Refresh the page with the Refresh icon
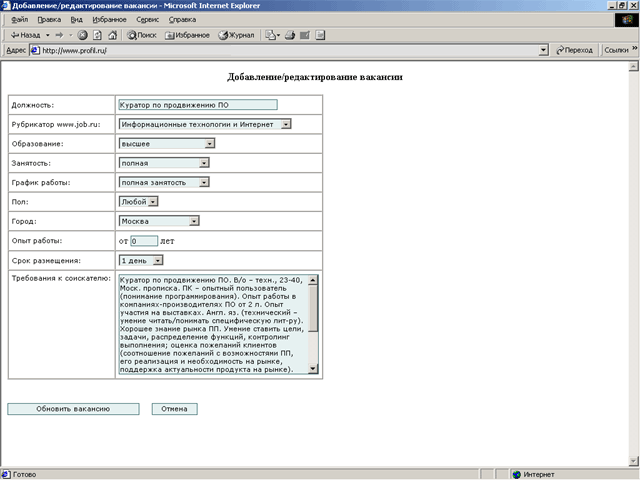The width and height of the screenshot is (640, 480). 97,35
